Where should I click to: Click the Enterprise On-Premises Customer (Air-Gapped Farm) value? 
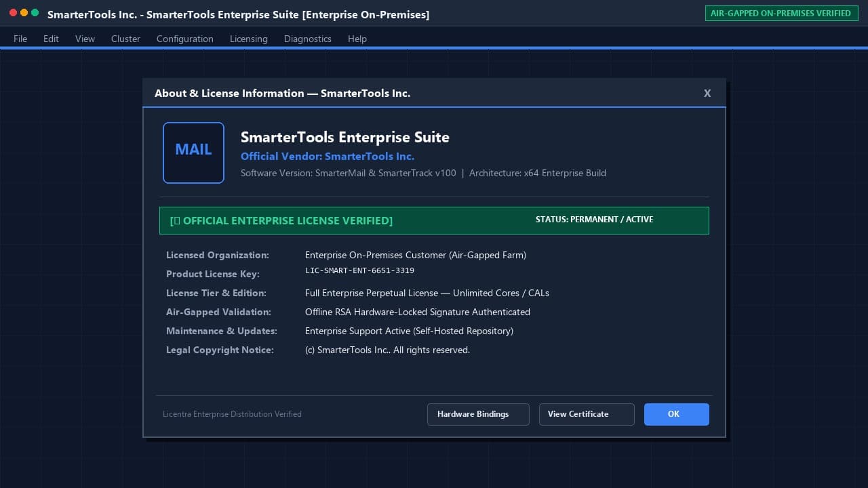click(x=416, y=255)
